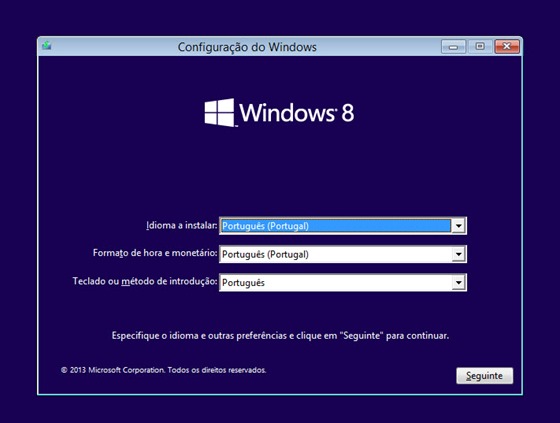Minimize the Configuração do Windows window

454,46
